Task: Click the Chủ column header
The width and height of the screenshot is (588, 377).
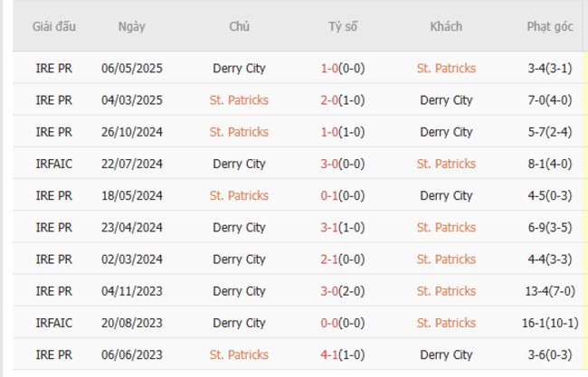Action: pyautogui.click(x=239, y=26)
